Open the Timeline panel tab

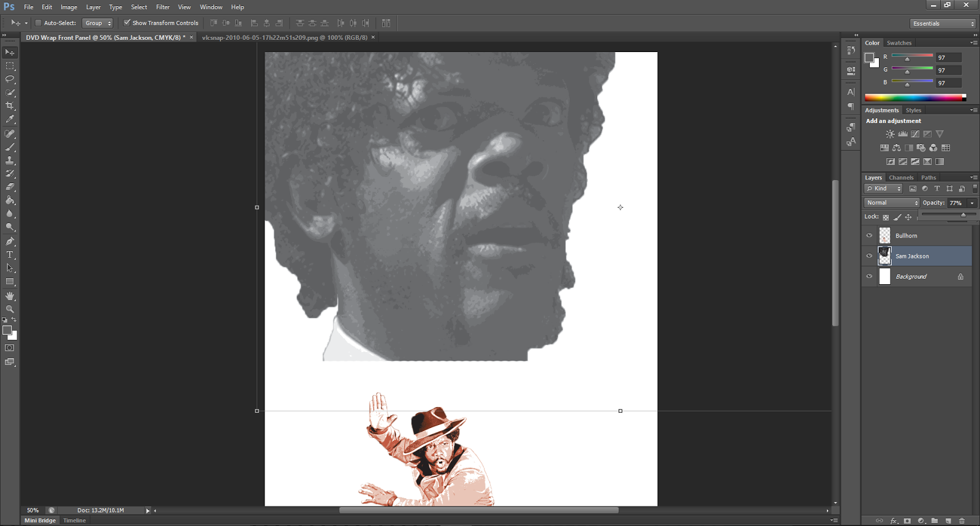(x=74, y=520)
